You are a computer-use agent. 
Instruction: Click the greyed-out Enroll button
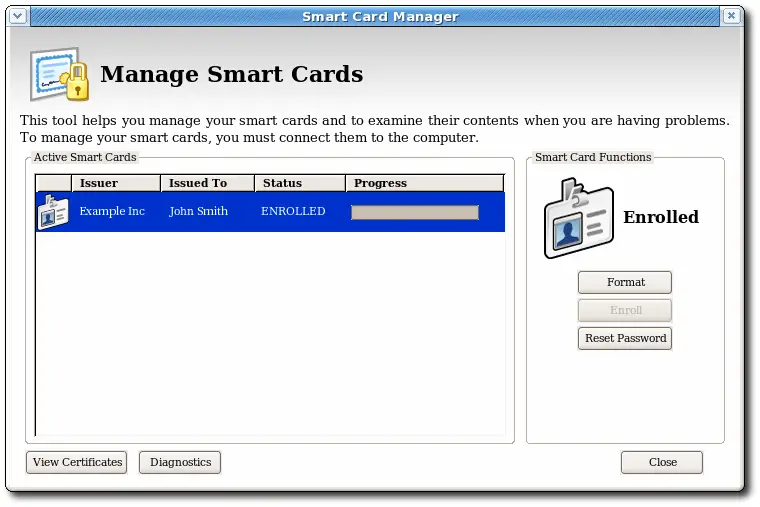pyautogui.click(x=625, y=310)
